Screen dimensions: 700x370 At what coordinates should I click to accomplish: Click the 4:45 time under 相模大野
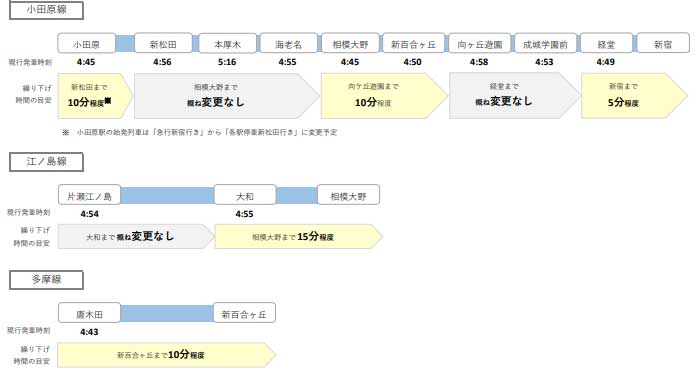pos(350,62)
